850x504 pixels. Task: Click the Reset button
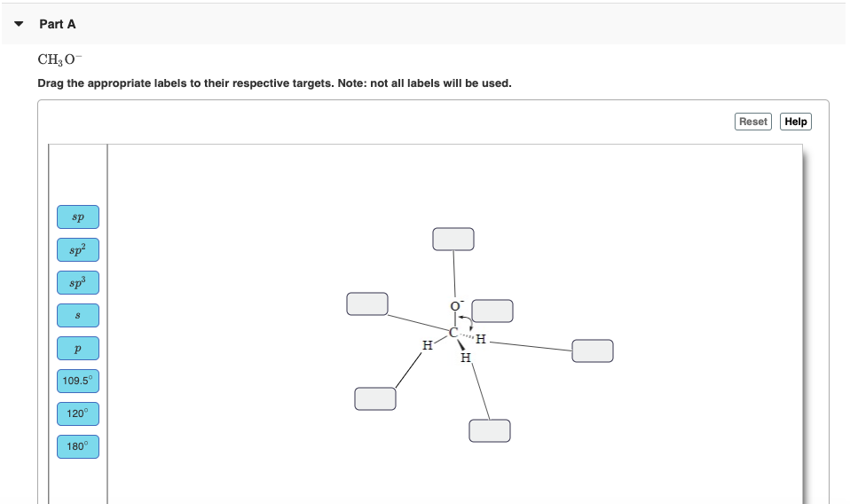[753, 122]
